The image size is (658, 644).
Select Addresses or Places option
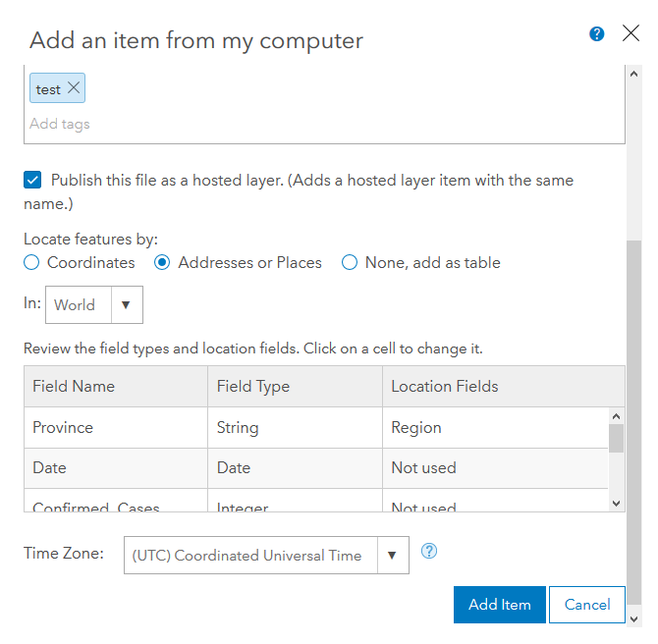tap(162, 262)
